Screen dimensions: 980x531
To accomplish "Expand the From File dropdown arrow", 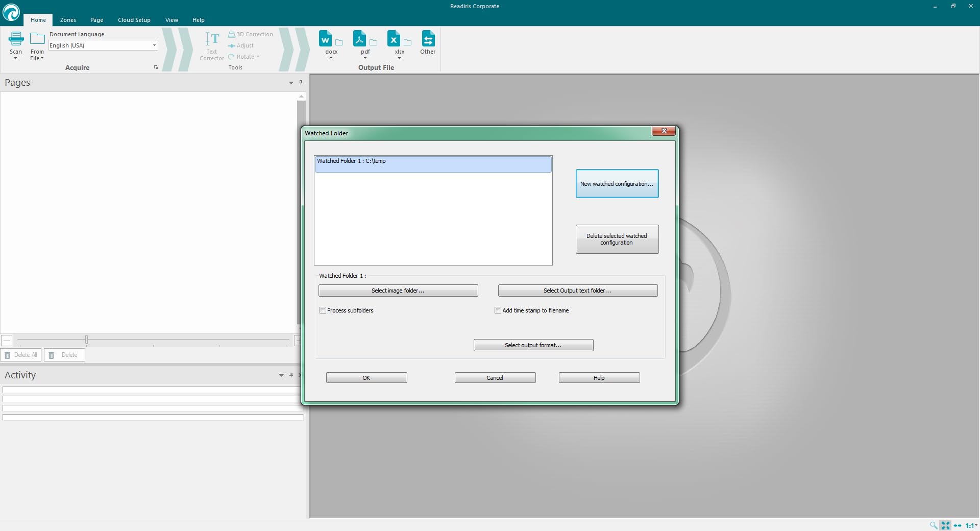I will [x=42, y=58].
